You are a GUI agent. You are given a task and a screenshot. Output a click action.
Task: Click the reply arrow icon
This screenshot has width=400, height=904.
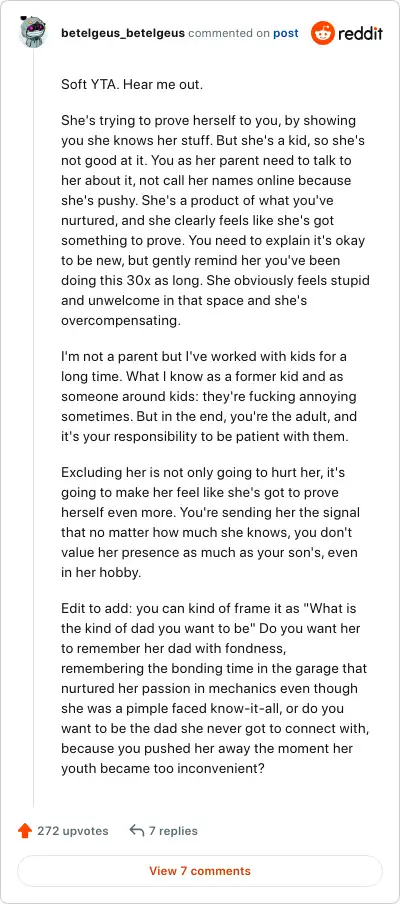(x=137, y=831)
